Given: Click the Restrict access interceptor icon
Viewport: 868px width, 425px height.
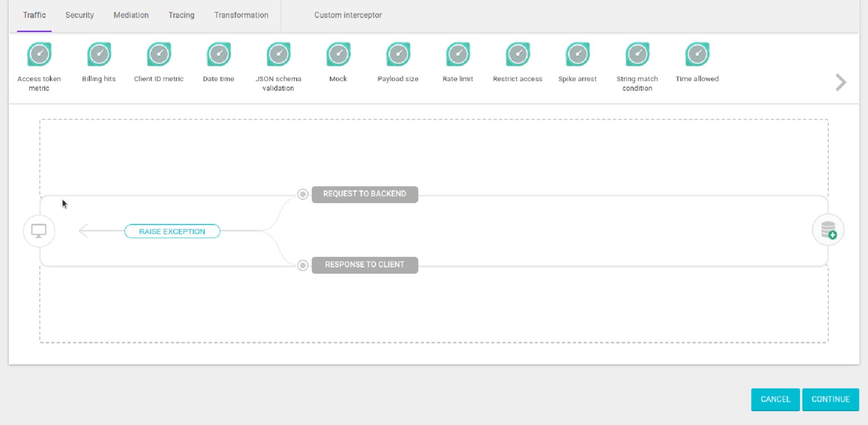Looking at the screenshot, I should pyautogui.click(x=518, y=54).
